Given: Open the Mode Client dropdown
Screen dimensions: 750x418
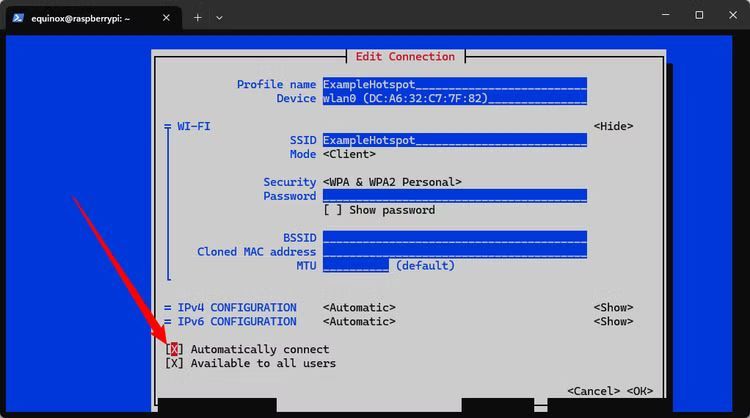Looking at the screenshot, I should [349, 154].
